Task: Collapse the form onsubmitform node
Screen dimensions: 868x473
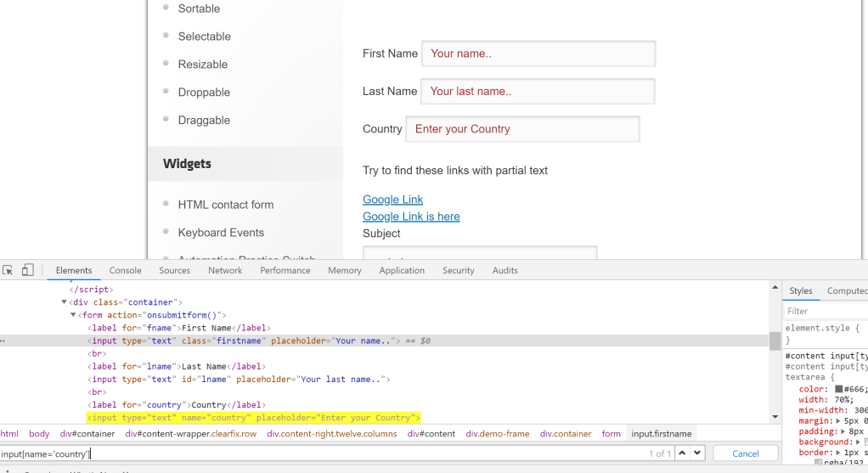Action: [74, 315]
